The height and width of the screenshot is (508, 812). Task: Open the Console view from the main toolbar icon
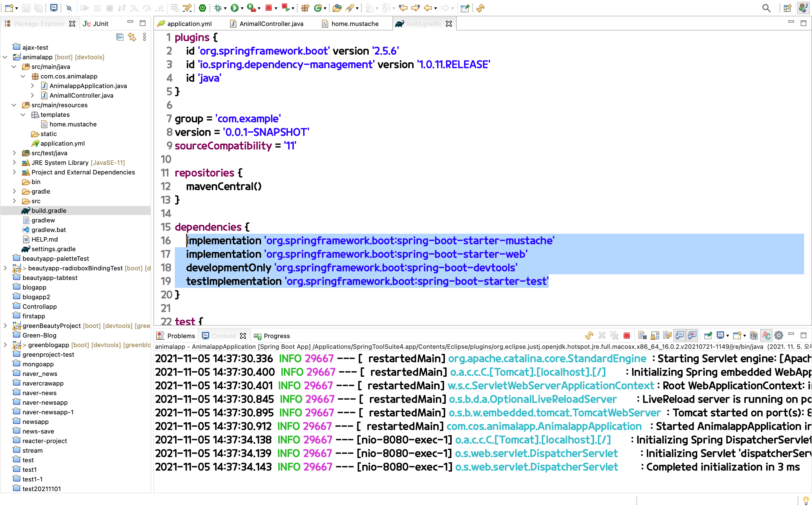[54, 8]
